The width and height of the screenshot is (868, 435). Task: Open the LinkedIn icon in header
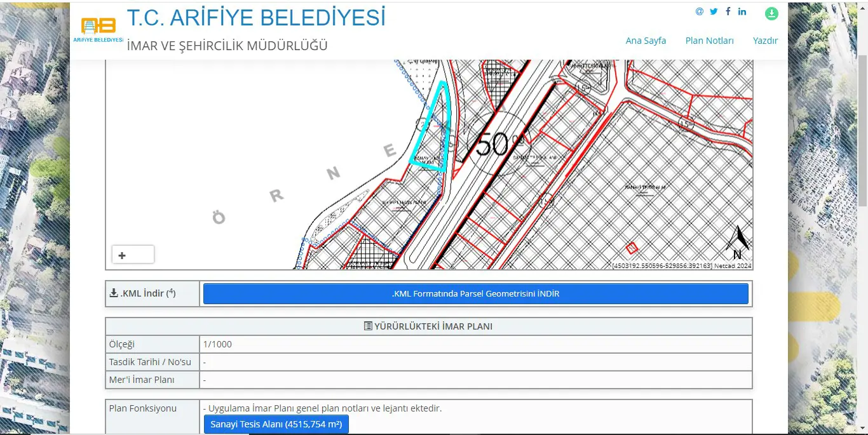[x=742, y=11]
